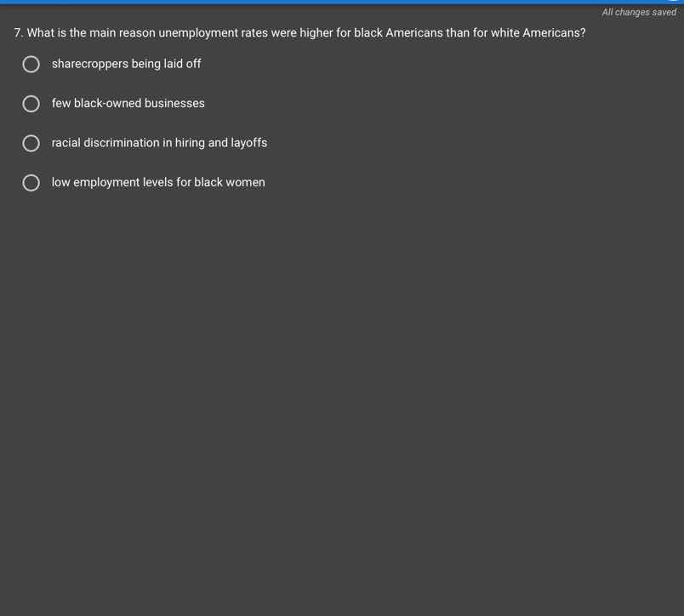
Task: Click the word 'sharecroppers' in the first option
Action: (x=89, y=64)
